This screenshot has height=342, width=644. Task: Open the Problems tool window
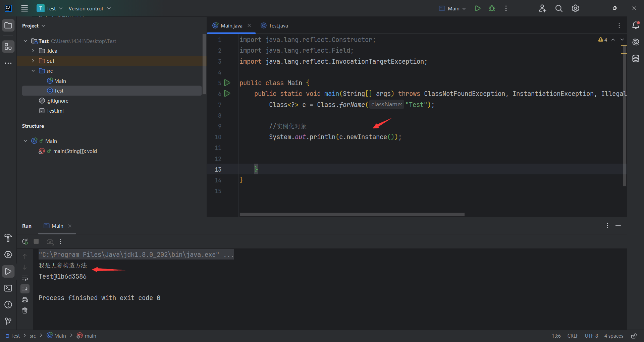click(8, 304)
